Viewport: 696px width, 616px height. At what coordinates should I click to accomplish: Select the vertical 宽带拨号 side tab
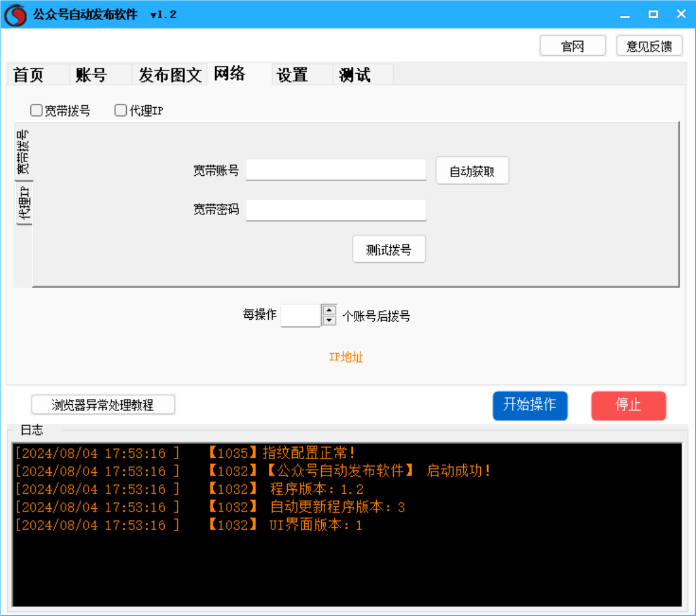(x=23, y=152)
